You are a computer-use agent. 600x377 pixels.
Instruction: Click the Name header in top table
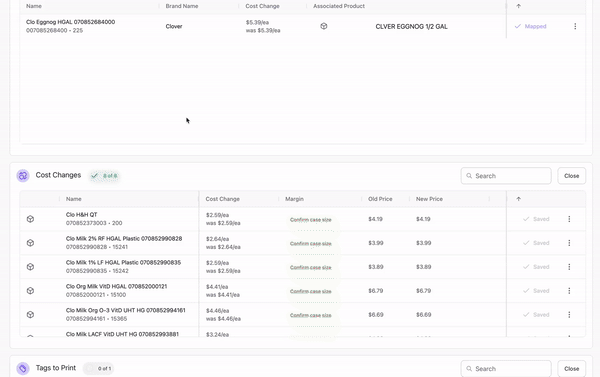point(34,6)
